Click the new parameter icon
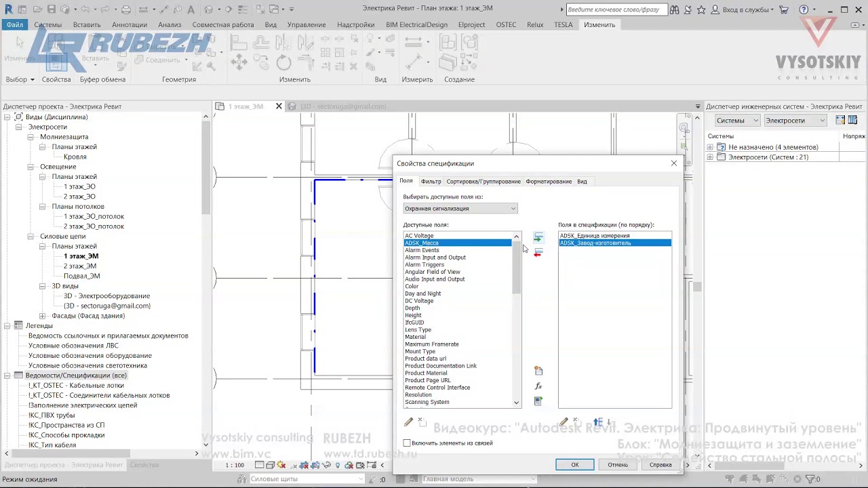 pyautogui.click(x=538, y=371)
